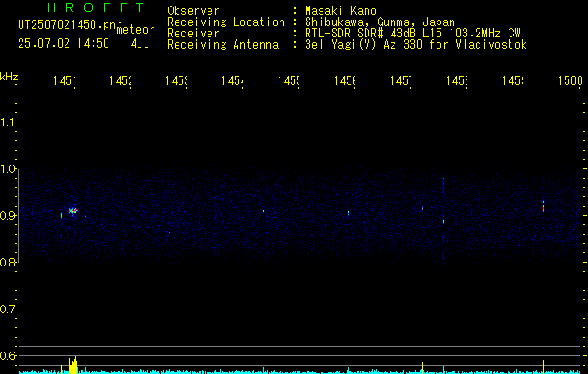
Task: Click the tall vertical noise line in the spectrogram
Action: coord(444,223)
